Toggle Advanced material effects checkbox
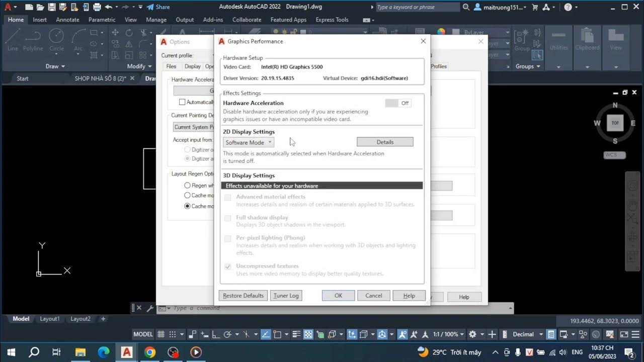The image size is (644, 362). pyautogui.click(x=228, y=198)
